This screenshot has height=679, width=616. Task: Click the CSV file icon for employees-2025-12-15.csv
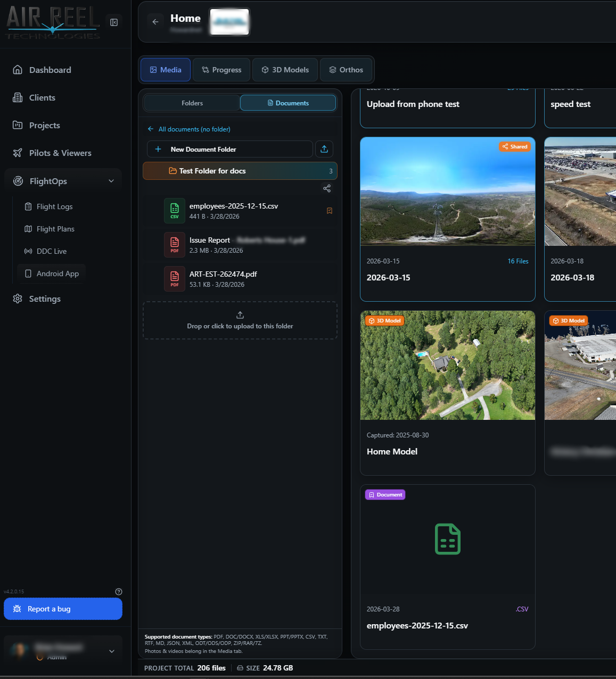pos(175,211)
